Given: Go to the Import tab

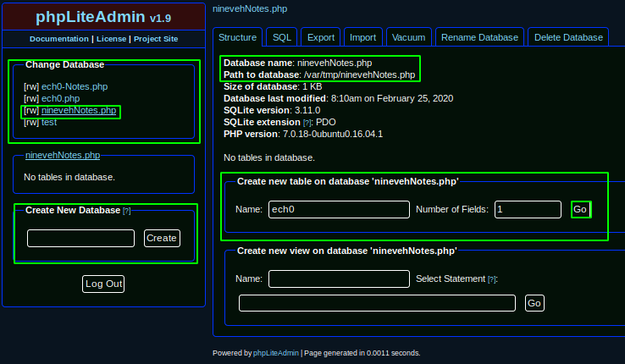Looking at the screenshot, I should [362, 37].
